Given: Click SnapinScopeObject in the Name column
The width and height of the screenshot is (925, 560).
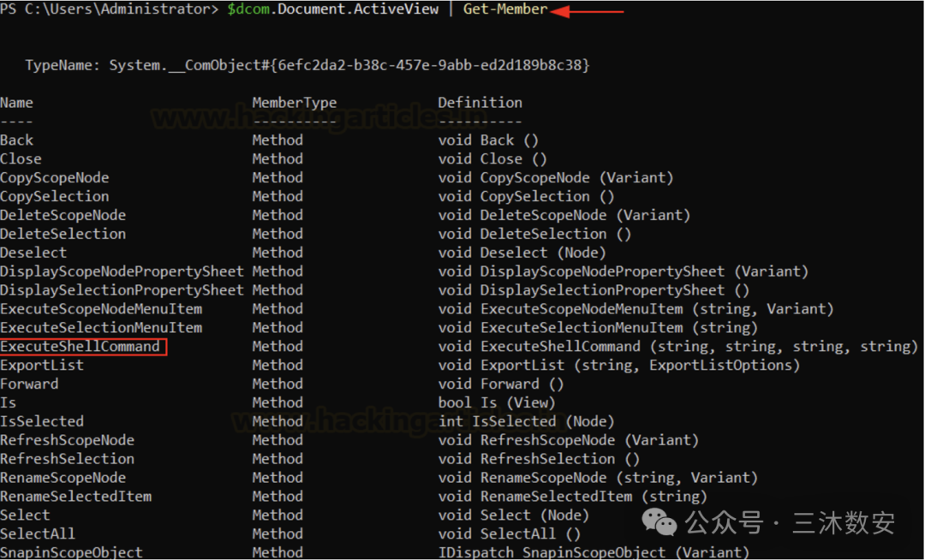Looking at the screenshot, I should pyautogui.click(x=71, y=553).
